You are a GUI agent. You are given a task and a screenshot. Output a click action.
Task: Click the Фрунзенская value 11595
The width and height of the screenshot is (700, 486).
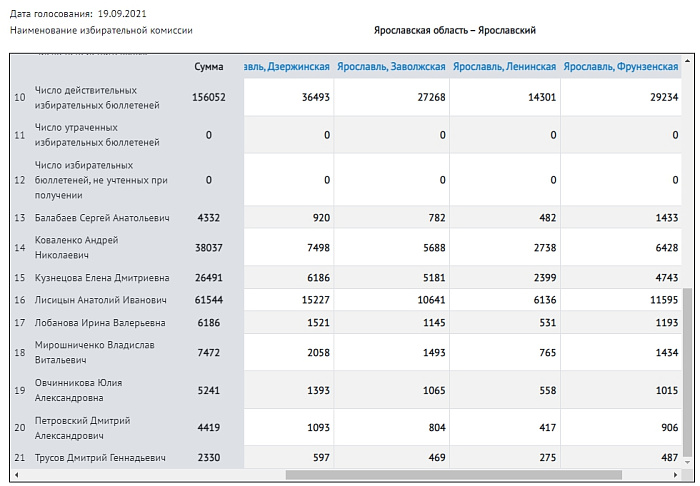point(664,300)
